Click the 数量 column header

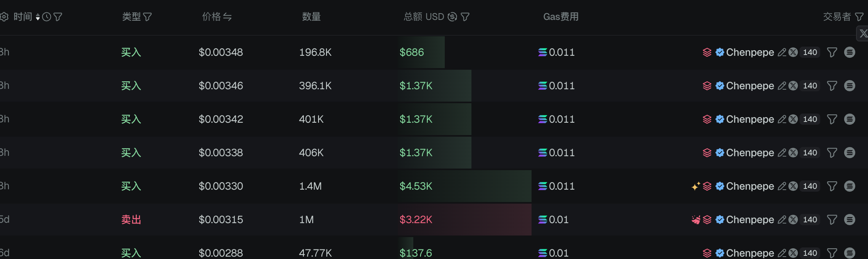click(311, 17)
